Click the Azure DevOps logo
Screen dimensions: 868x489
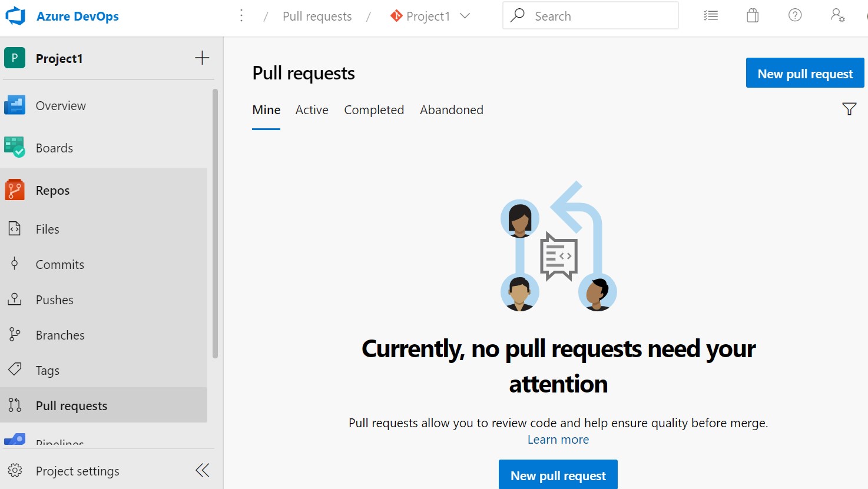[15, 16]
